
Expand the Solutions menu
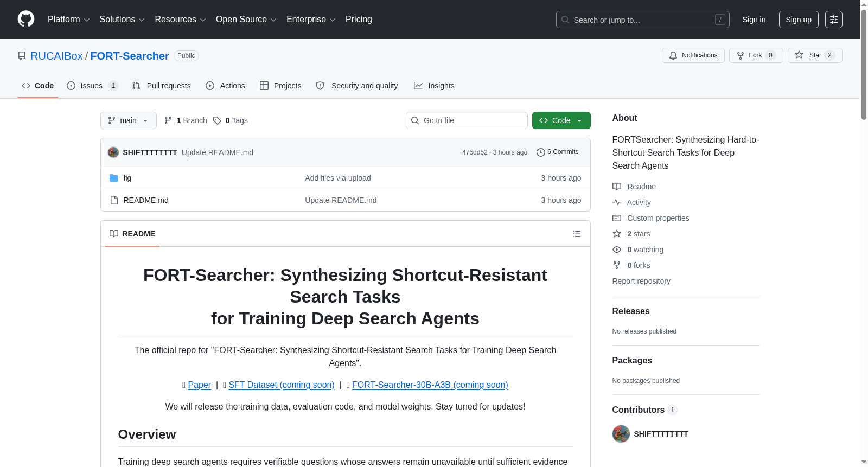click(122, 20)
